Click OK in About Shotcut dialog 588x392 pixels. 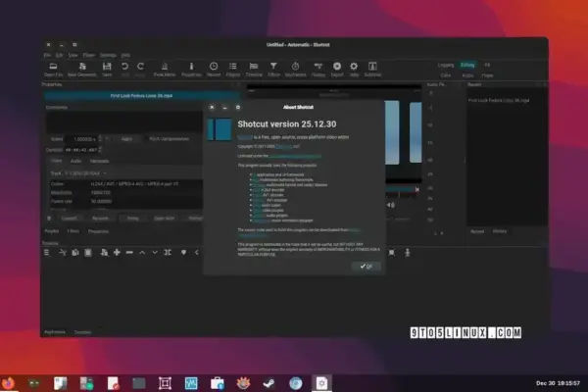click(367, 267)
